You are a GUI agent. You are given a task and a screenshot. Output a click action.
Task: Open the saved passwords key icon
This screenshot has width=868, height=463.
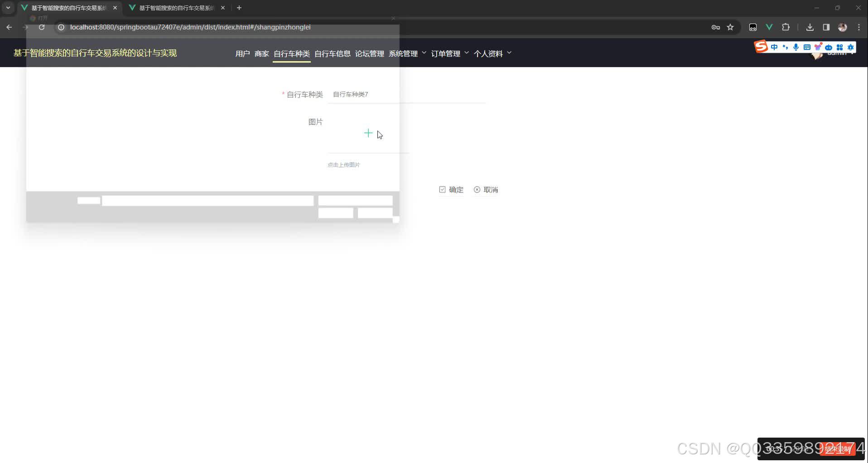(716, 27)
